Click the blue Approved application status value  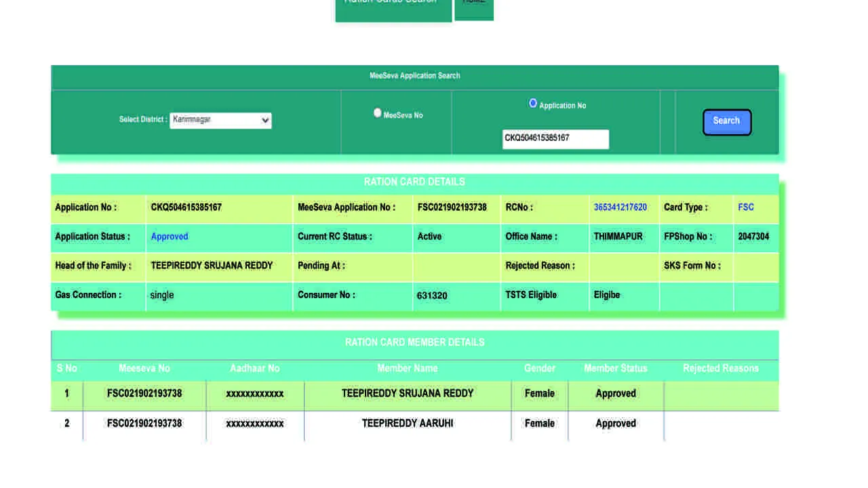tap(170, 237)
